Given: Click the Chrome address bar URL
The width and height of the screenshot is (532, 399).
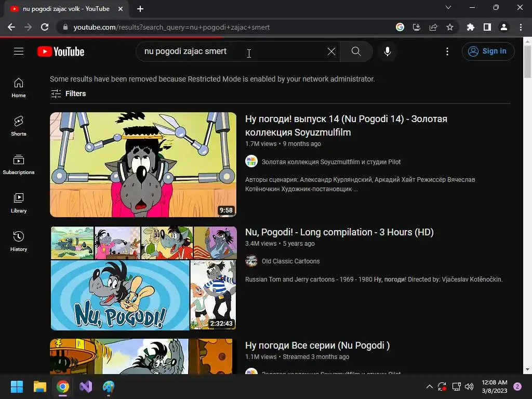Looking at the screenshot, I should 171,27.
